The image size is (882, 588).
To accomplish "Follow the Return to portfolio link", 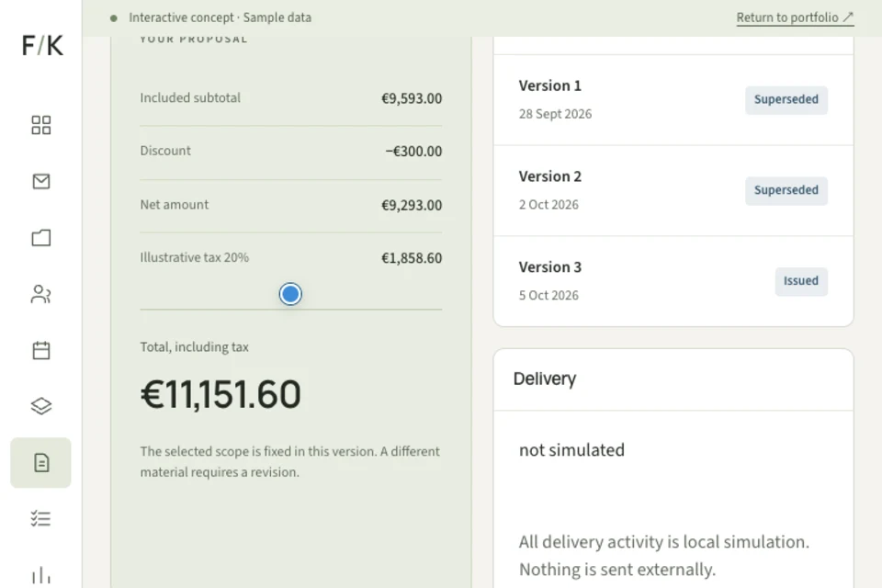I will [795, 18].
